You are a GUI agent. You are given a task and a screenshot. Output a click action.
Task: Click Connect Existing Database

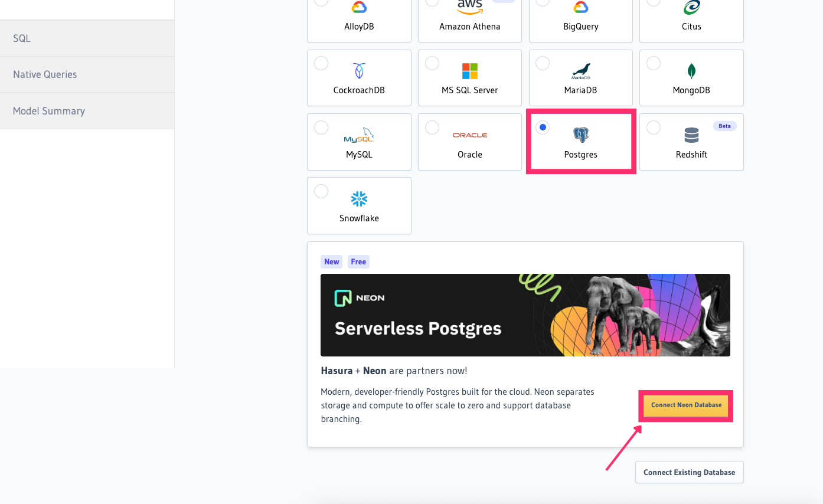[689, 472]
